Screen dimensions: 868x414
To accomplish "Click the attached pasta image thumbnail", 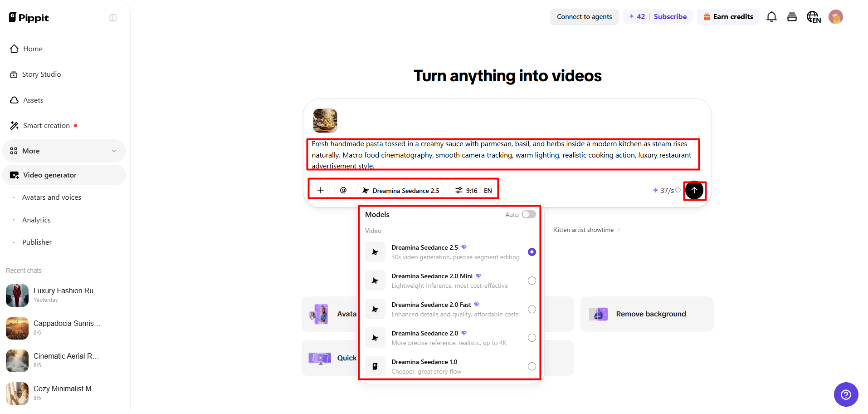I will tap(325, 120).
